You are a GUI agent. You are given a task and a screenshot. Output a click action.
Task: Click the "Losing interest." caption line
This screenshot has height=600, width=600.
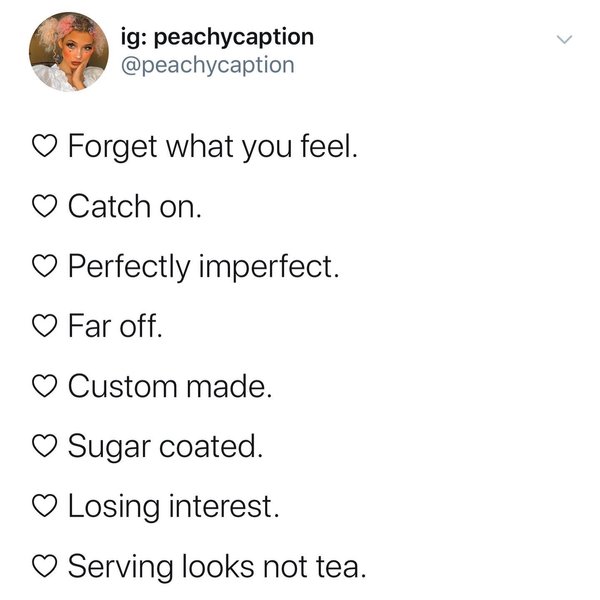[x=173, y=507]
